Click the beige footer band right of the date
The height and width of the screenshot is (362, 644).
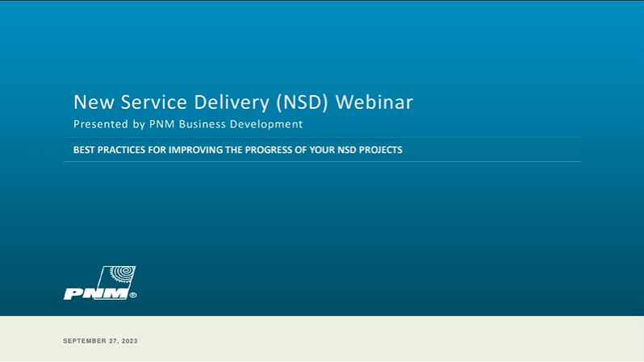pos(404,339)
